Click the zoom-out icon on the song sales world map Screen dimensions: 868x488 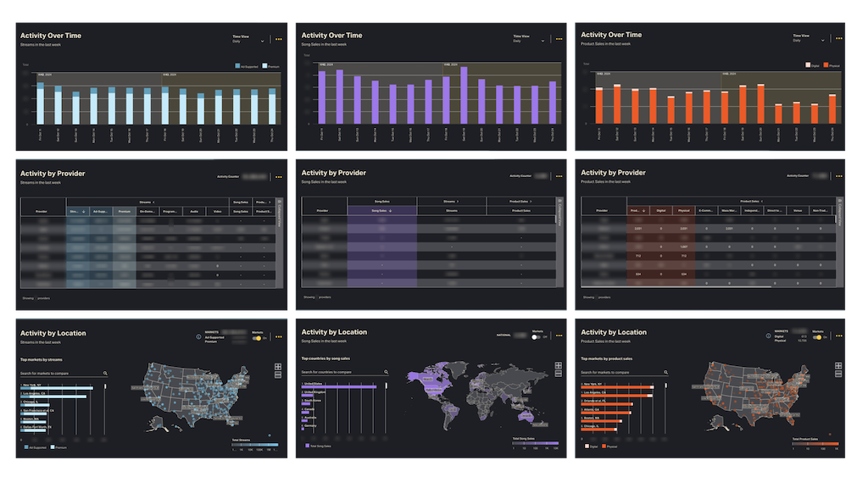[558, 374]
